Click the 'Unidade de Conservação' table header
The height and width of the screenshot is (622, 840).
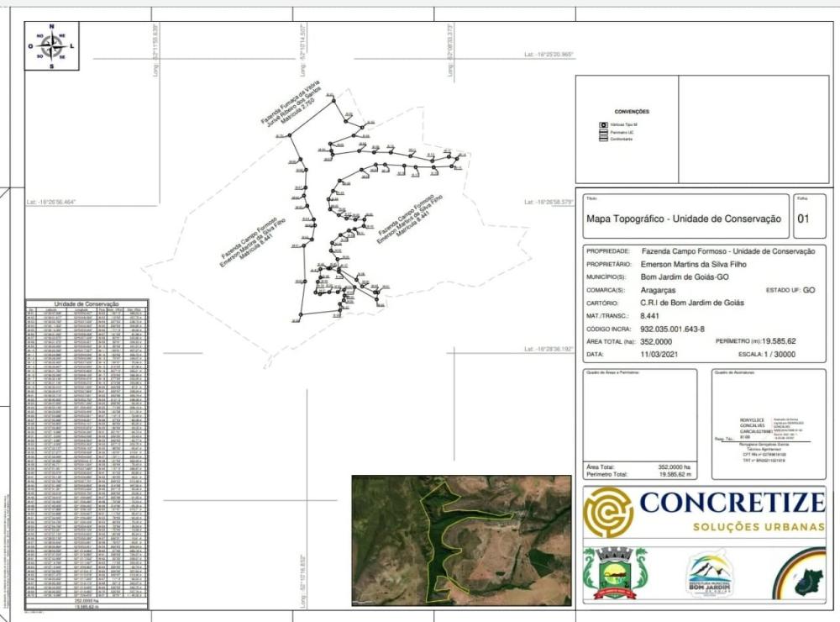87,303
